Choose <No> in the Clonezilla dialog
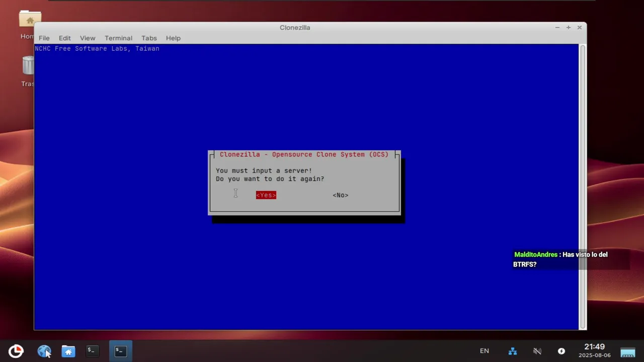This screenshot has height=362, width=644. [x=340, y=195]
